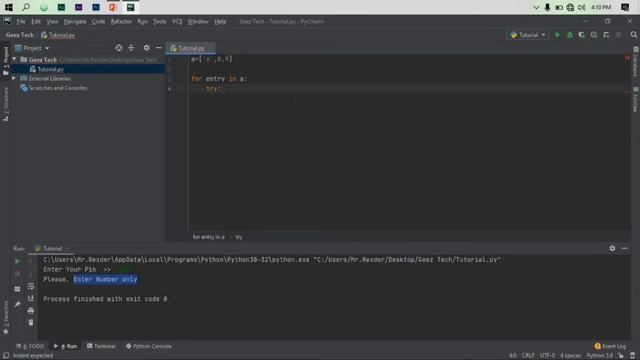
Task: Open the Terminal tool window tab
Action: (101, 346)
